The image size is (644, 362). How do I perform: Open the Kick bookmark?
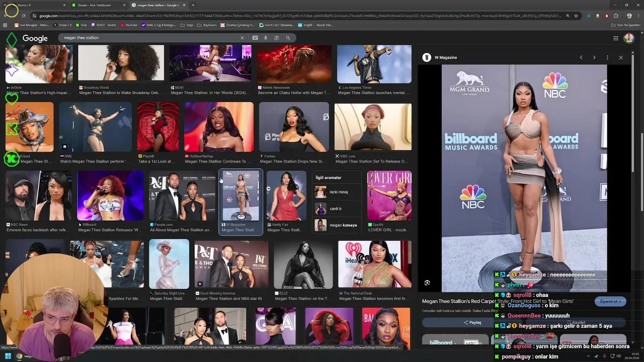[x=82, y=25]
